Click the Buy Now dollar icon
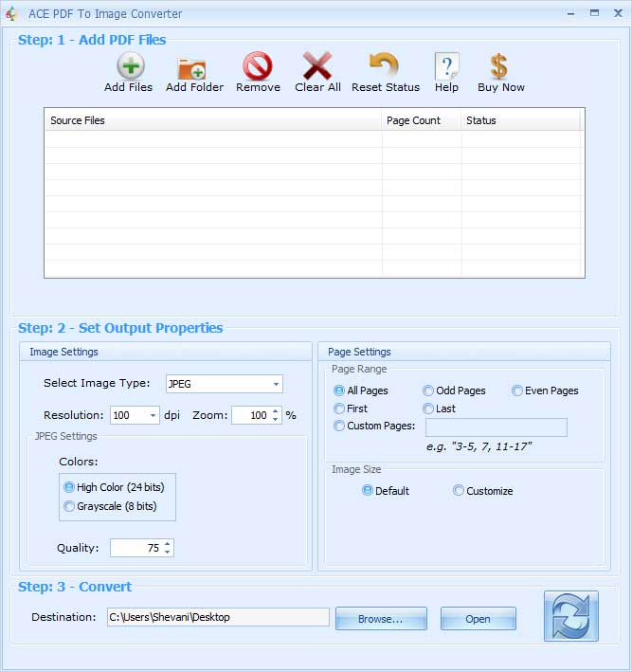Image resolution: width=632 pixels, height=672 pixels. (498, 66)
